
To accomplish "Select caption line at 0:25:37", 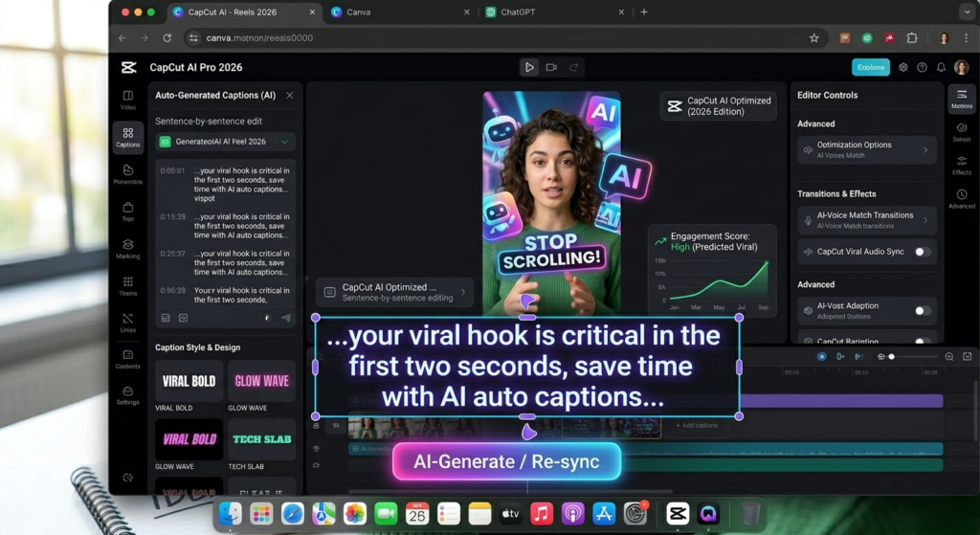I will coord(225,263).
